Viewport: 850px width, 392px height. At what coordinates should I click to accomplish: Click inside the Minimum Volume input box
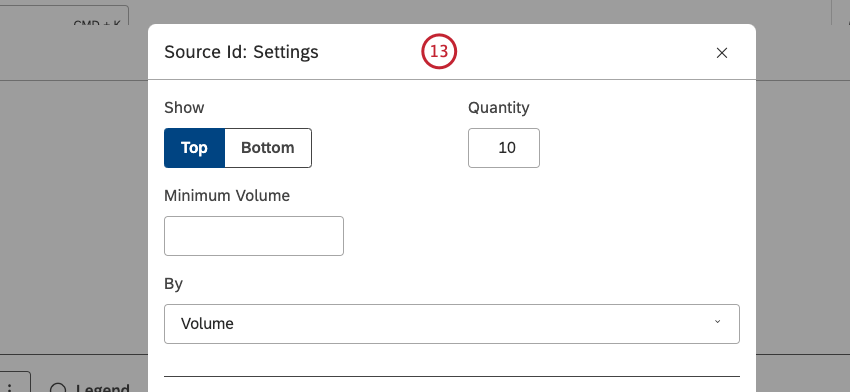click(254, 236)
